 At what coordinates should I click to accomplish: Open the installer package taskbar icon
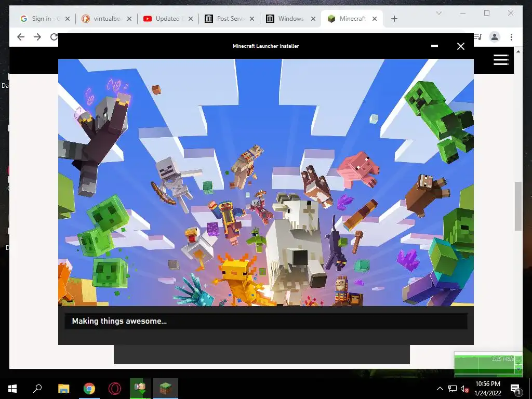(x=140, y=389)
